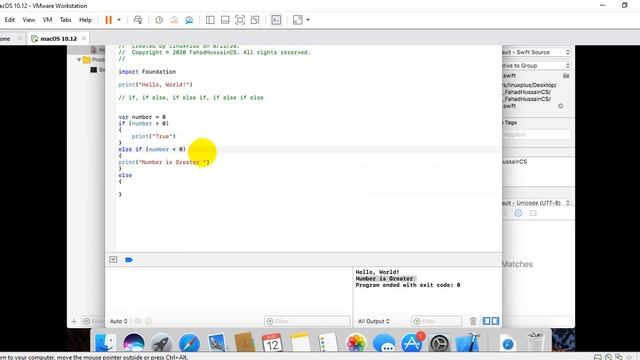Clear console with the trash icon
The height and width of the screenshot is (360, 640).
(473, 321)
